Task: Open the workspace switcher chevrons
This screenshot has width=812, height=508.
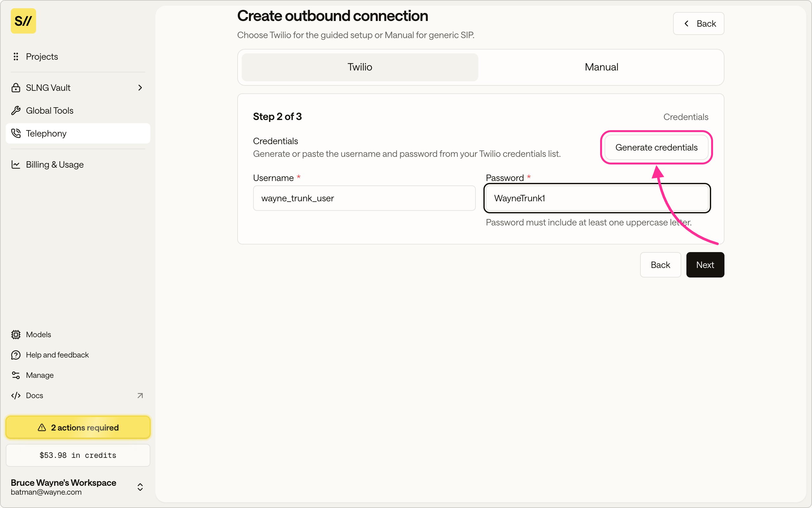Action: (140, 487)
